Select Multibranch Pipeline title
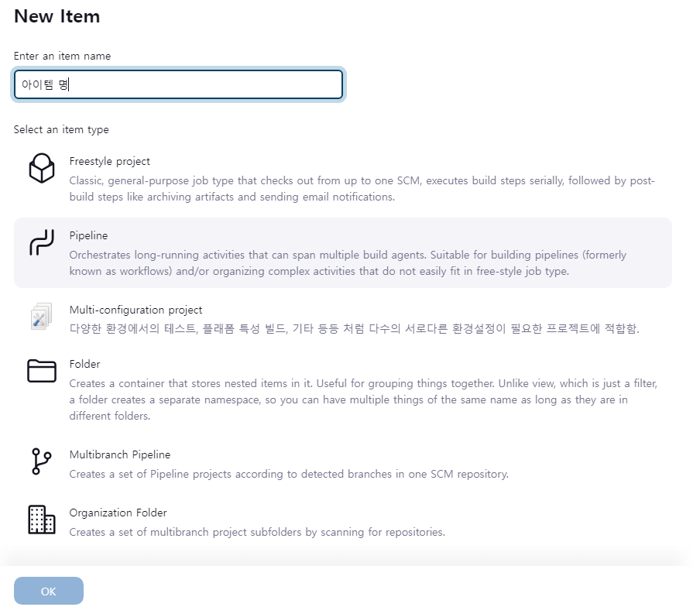 (x=120, y=454)
